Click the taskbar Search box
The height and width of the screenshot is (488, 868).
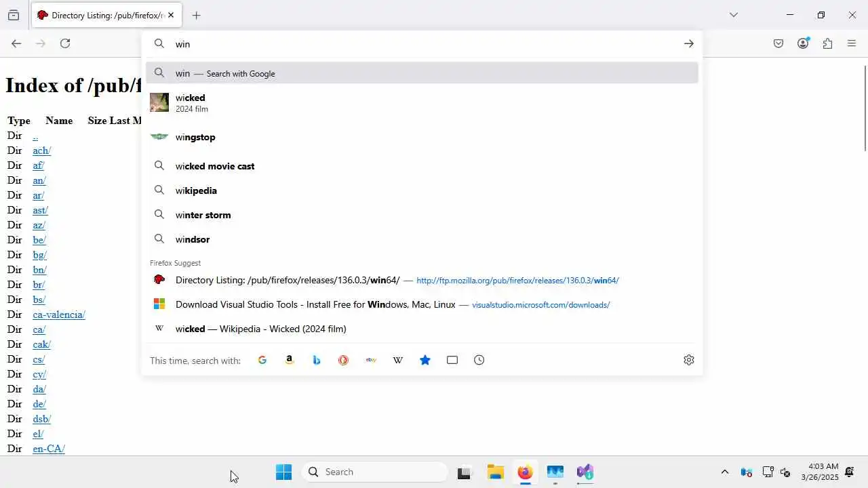click(375, 472)
